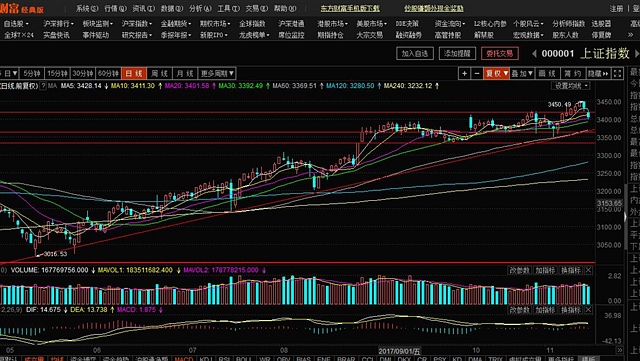
Task: Expand the 更多周期 dropdown
Action: (217, 74)
